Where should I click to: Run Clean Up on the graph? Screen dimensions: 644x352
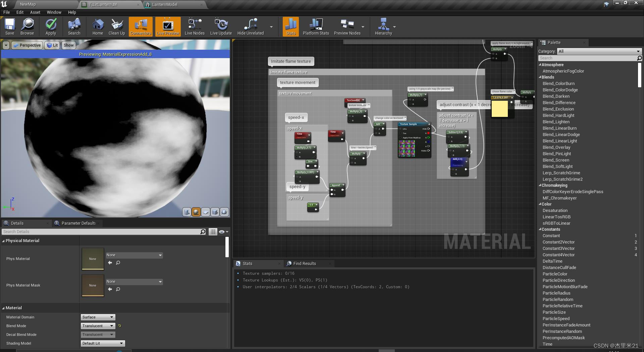click(x=117, y=27)
